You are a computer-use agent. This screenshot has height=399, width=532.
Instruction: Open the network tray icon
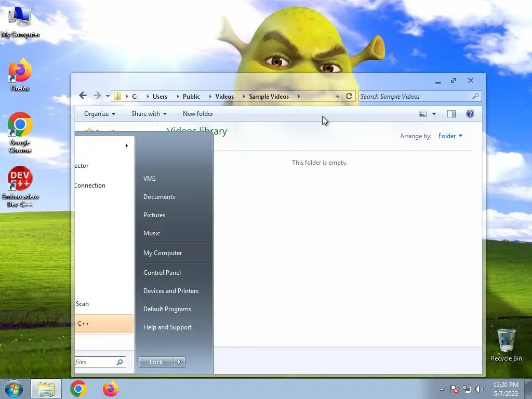[x=467, y=389]
